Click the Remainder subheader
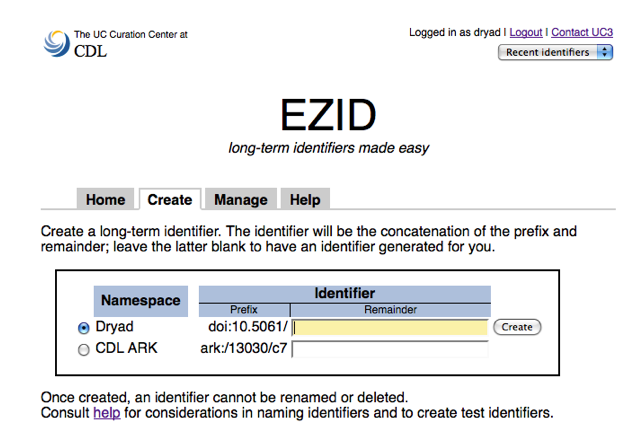The image size is (638, 438). (390, 310)
